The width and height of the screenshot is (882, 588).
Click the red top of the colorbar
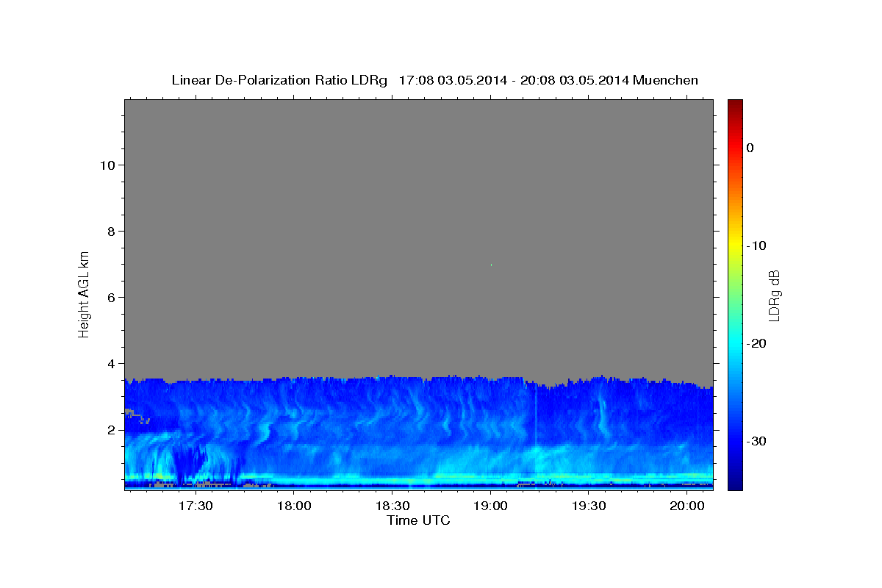tap(735, 110)
